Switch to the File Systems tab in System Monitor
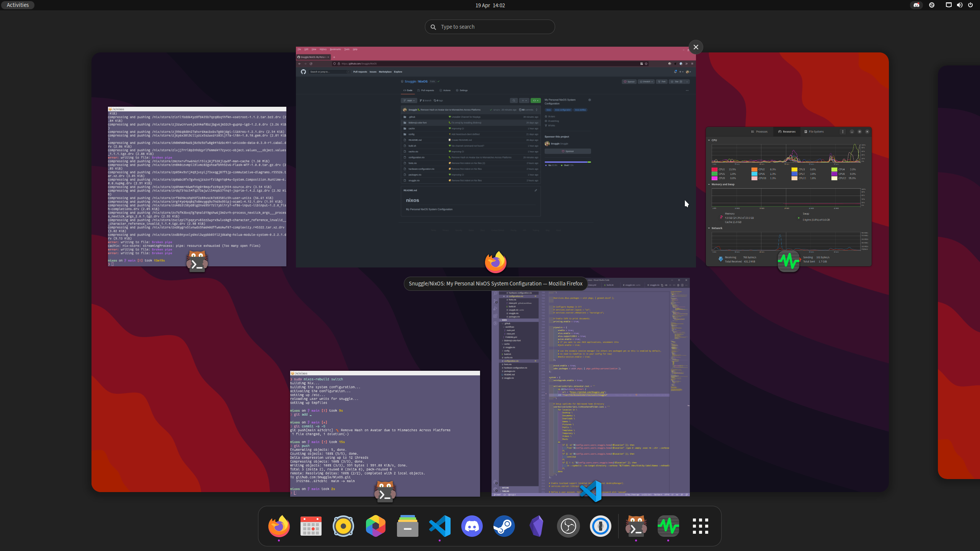Viewport: 980px width, 551px height. click(814, 132)
